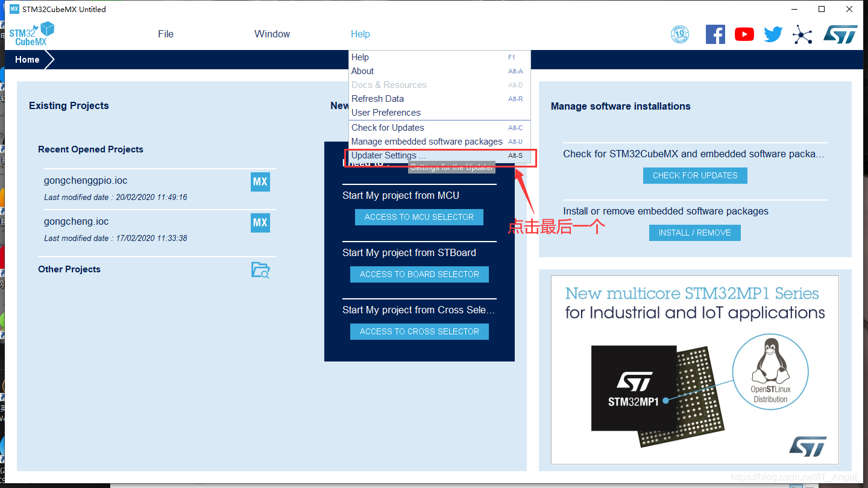Open the ST YouTube channel icon
The width and height of the screenshot is (868, 488).
(744, 34)
